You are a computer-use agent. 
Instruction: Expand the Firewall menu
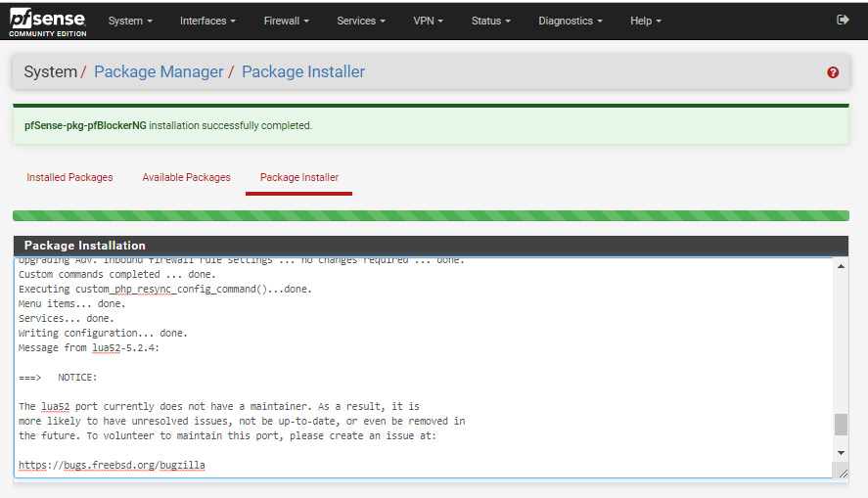pos(286,21)
